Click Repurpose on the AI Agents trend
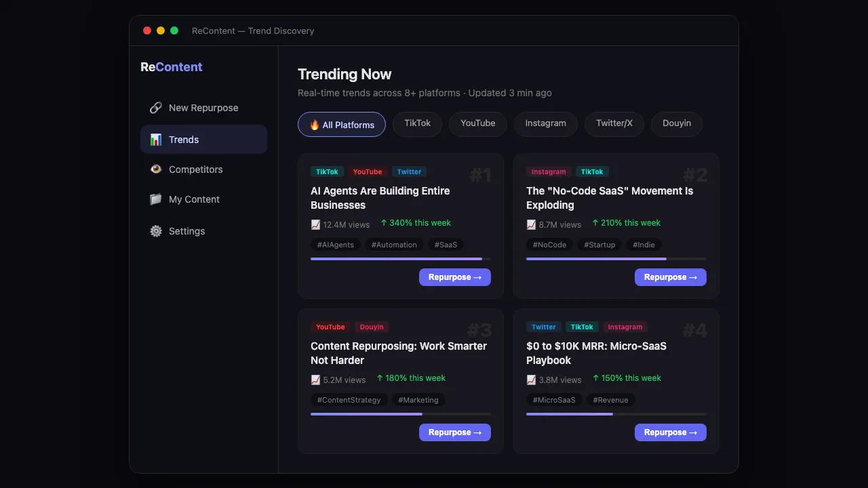868x488 pixels. pyautogui.click(x=454, y=277)
